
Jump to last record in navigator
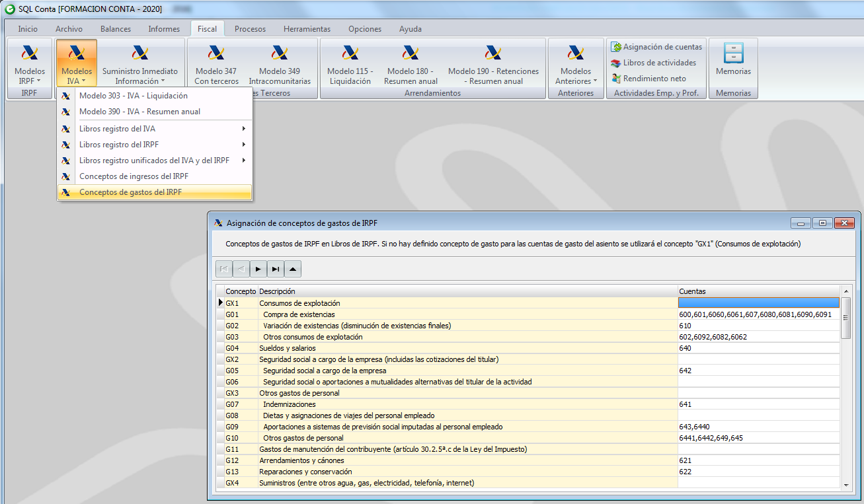pyautogui.click(x=275, y=269)
